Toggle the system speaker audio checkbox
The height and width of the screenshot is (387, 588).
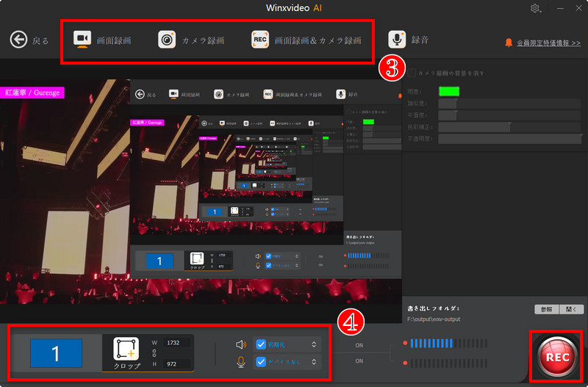[261, 344]
